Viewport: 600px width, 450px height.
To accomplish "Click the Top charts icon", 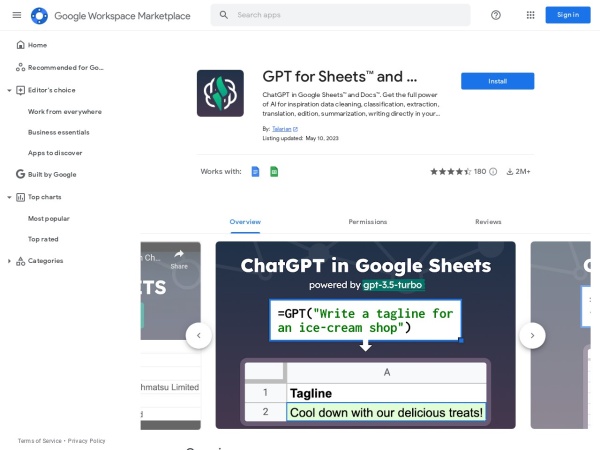I will [x=20, y=197].
